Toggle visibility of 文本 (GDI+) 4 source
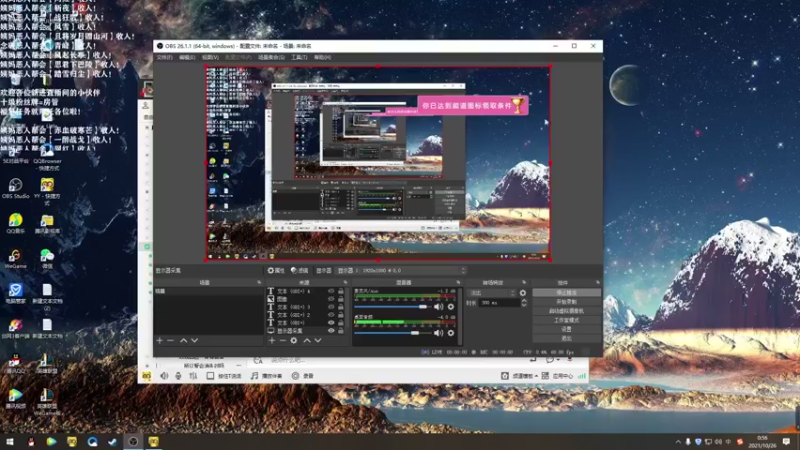This screenshot has height=450, width=800. tap(331, 291)
